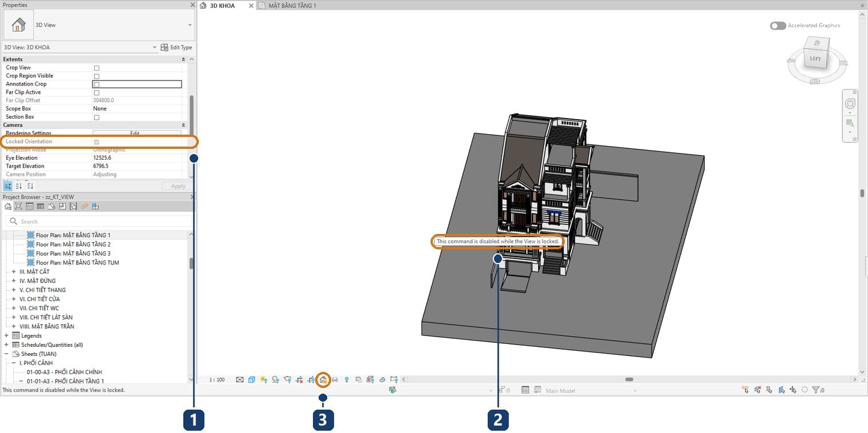Collapse the Extents property group
Screen dimensions: 868x433
point(183,59)
